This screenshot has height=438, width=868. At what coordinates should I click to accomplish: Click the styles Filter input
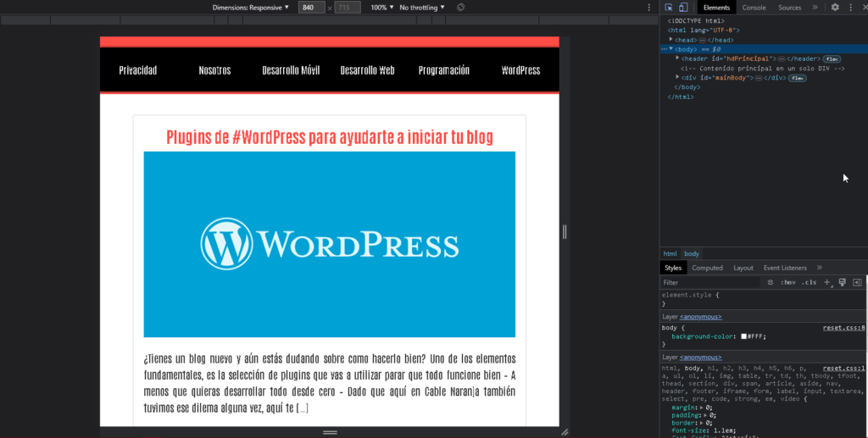[x=711, y=282]
